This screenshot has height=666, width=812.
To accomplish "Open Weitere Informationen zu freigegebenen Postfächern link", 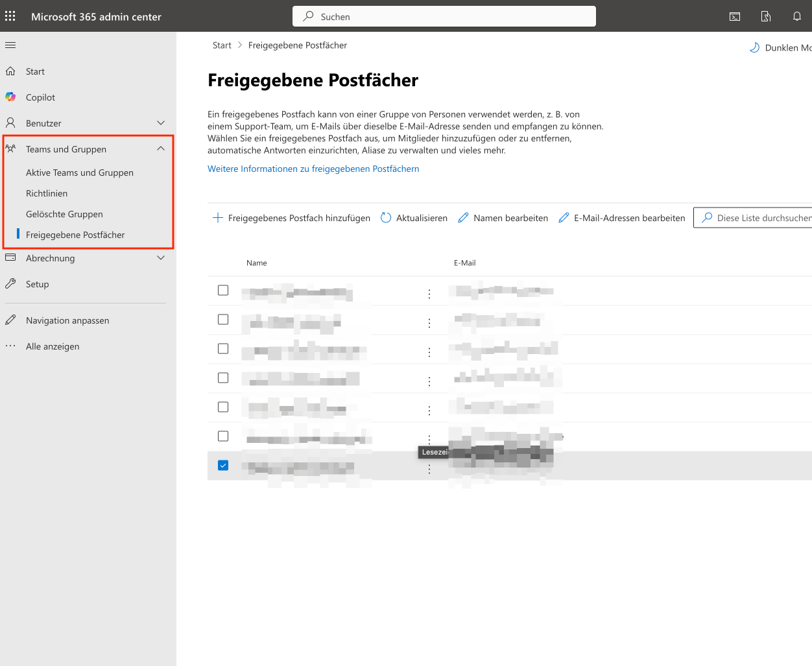I will click(x=313, y=169).
